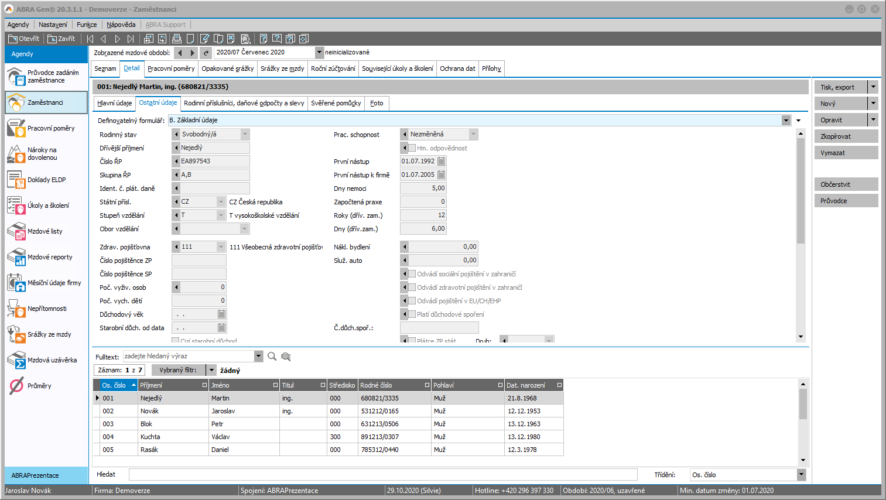Expand the Definovatelný formulář dropdown
Screen dimensions: 886x500
click(x=786, y=120)
